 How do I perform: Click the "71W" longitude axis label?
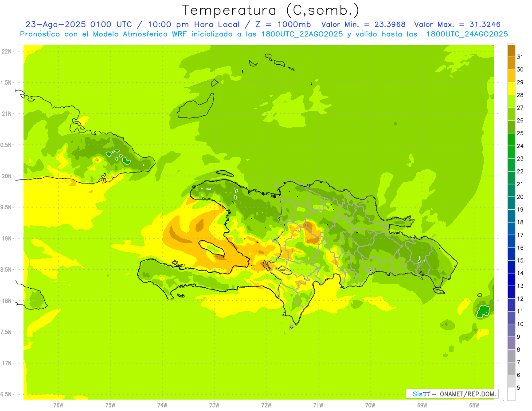(318, 405)
